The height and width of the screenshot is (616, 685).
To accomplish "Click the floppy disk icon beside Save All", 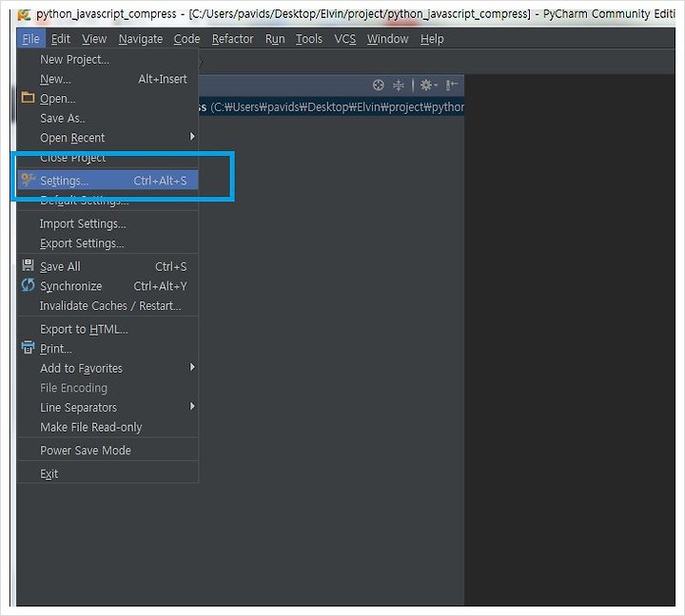I will [x=28, y=265].
